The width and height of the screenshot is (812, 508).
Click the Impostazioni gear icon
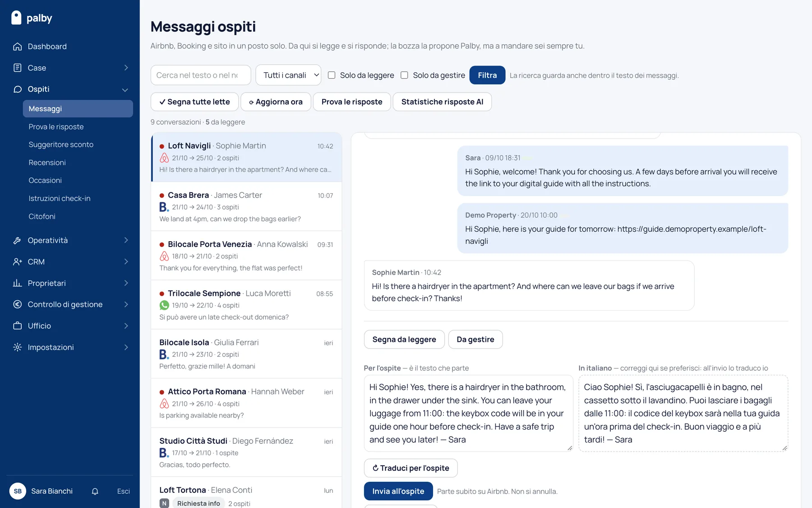point(18,347)
